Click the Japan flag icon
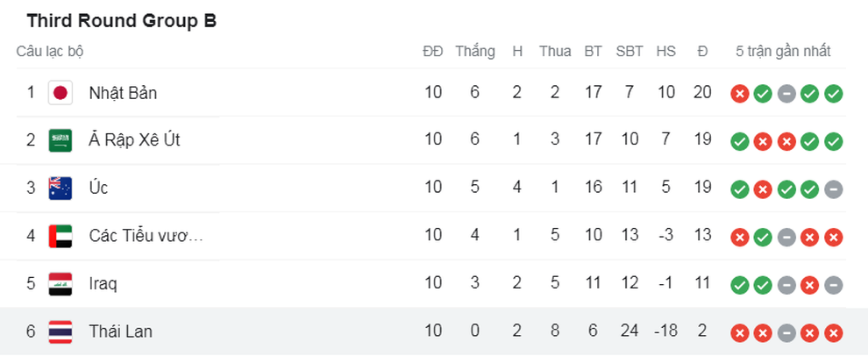Screen dimensions: 868x356 pos(60,92)
